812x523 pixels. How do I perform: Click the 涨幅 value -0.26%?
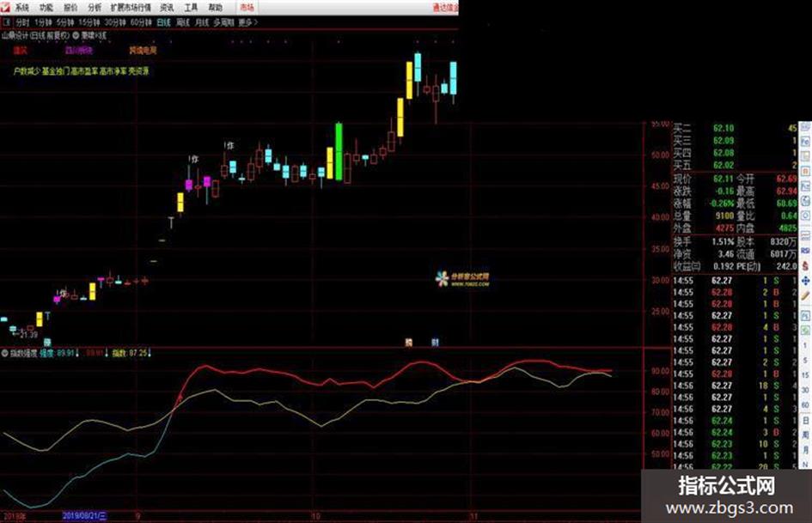point(722,204)
